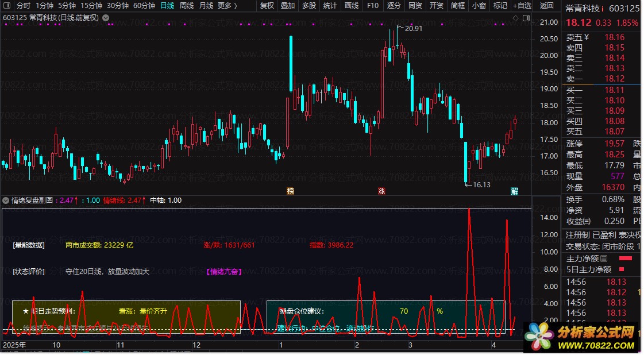Click the 买五 price 18.07
This screenshot has width=644, height=355.
(615, 132)
